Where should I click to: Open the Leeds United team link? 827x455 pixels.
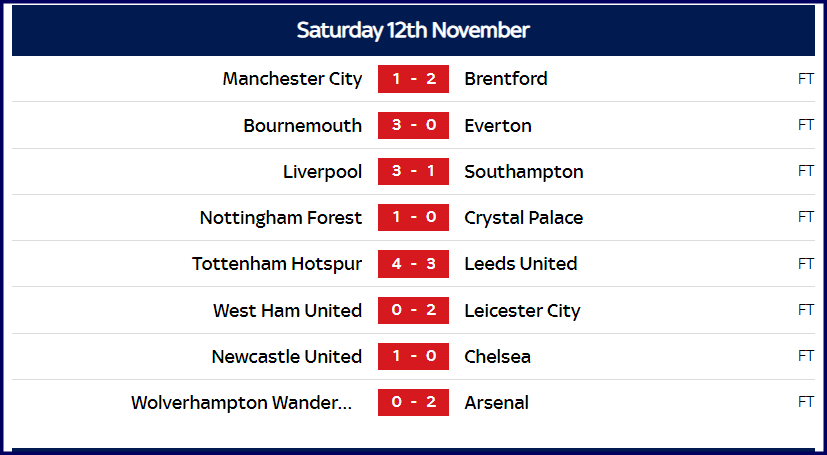521,264
